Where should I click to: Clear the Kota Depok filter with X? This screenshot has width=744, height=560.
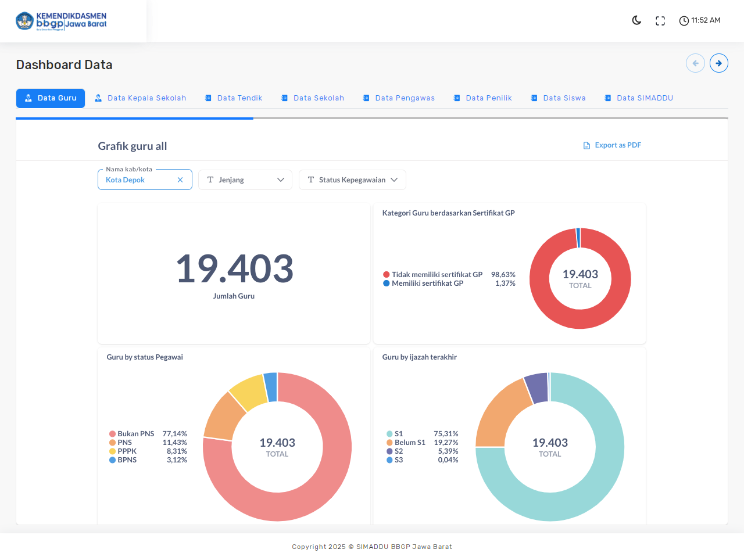[x=180, y=180]
